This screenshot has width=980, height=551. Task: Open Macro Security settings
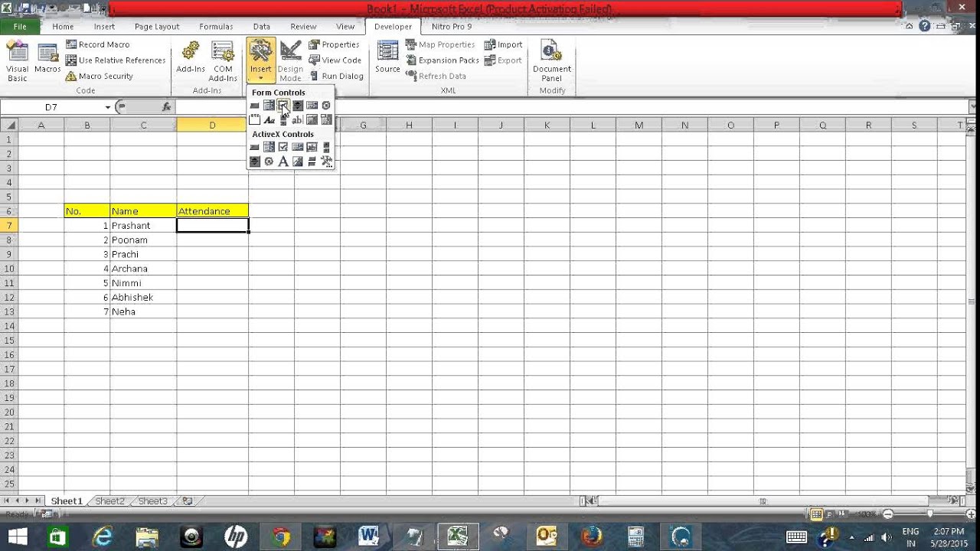tap(100, 77)
